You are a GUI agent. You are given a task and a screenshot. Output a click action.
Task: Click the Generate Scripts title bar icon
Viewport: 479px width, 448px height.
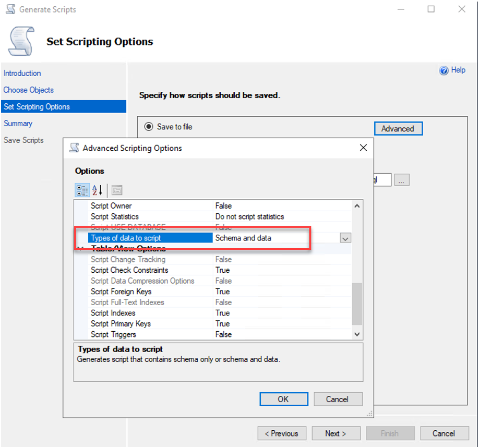(x=10, y=9)
